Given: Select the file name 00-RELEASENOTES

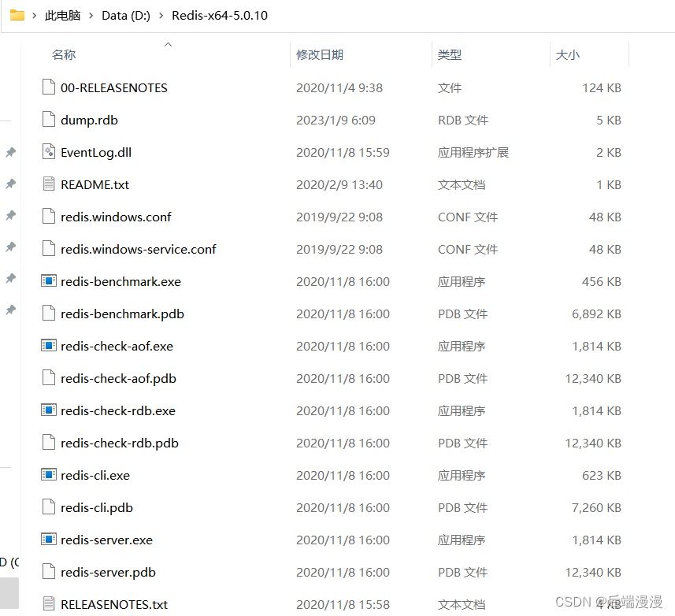Looking at the screenshot, I should [x=114, y=87].
